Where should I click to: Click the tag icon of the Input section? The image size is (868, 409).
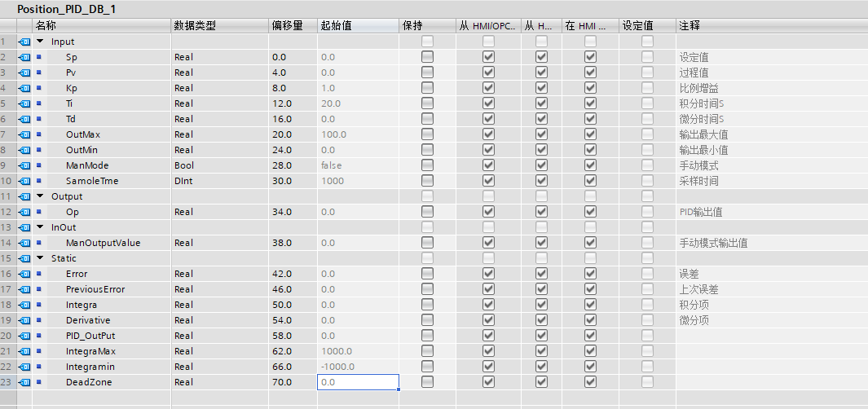click(x=24, y=42)
